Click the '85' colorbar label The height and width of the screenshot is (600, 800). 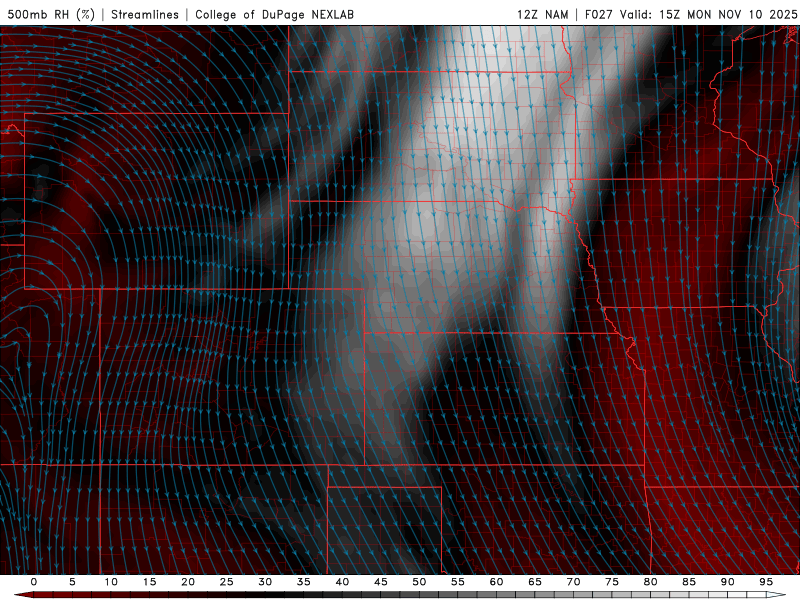click(x=689, y=582)
